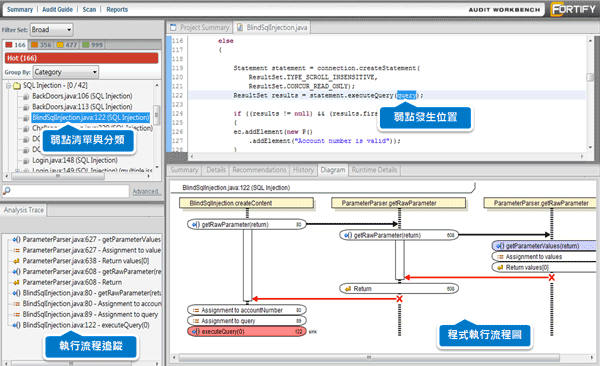Open the Summary tab in details panel
Screen dimensions: 600x366
coord(184,170)
